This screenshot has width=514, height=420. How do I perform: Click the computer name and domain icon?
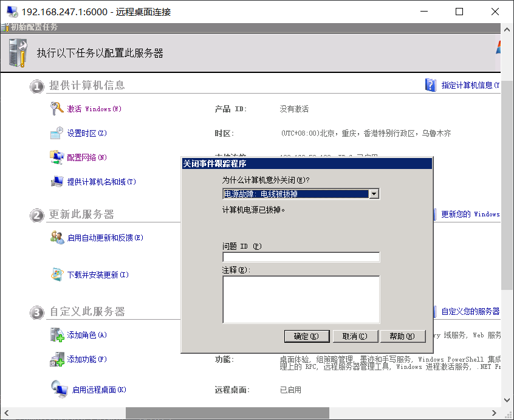point(57,181)
